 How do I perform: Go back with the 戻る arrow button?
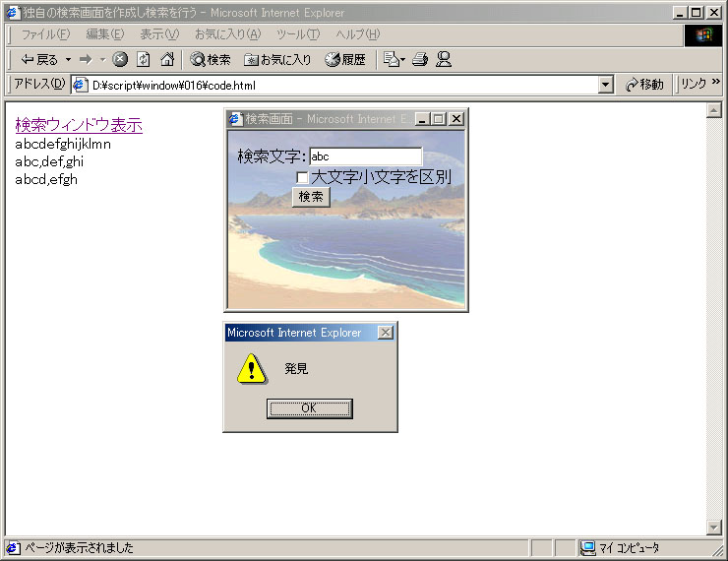click(x=39, y=59)
